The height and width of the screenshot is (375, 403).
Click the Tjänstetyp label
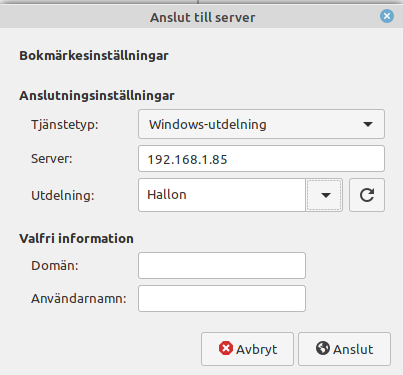65,125
